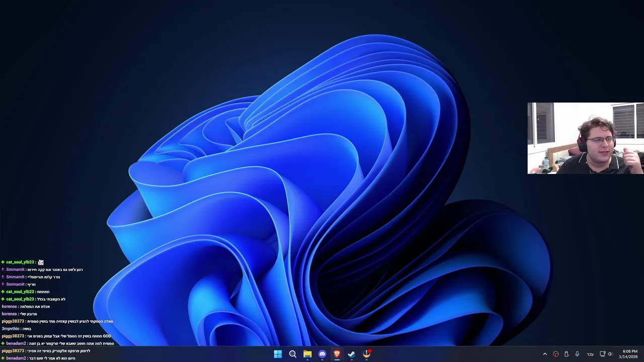Open taskbar Search

(292, 354)
